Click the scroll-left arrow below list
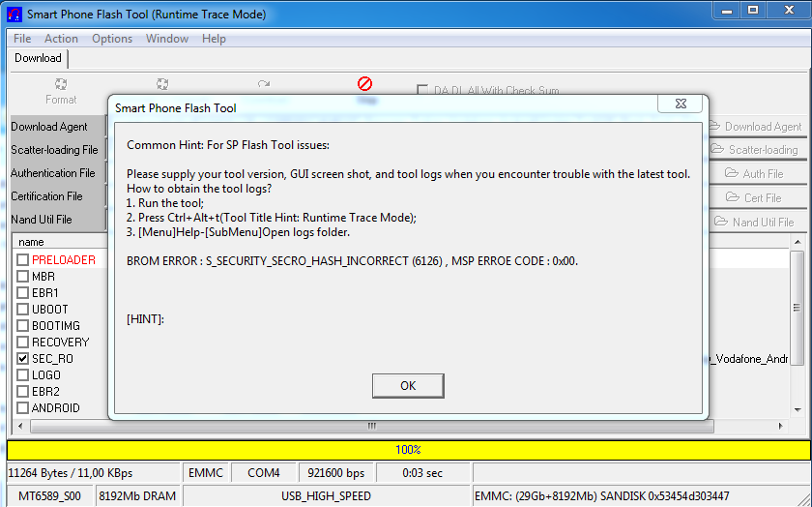The image size is (812, 507). click(20, 426)
